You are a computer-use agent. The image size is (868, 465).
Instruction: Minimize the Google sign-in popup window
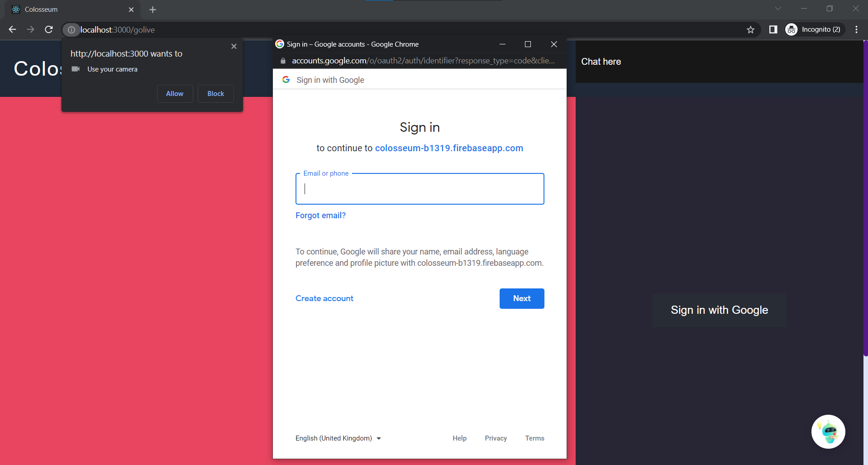(x=502, y=44)
